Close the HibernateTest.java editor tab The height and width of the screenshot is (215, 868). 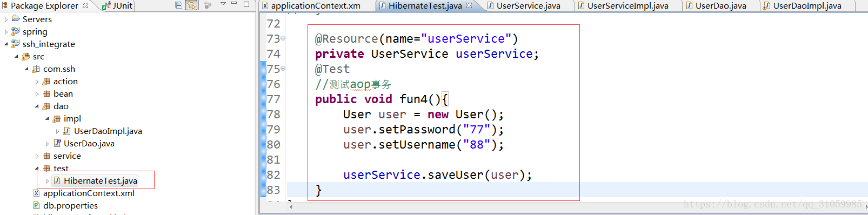[x=469, y=5]
